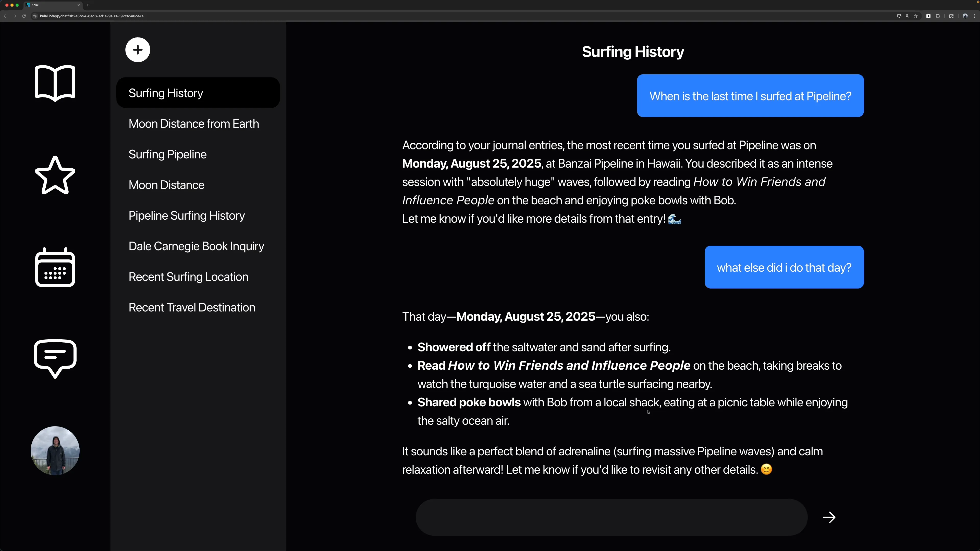Click the message input field

pos(611,517)
